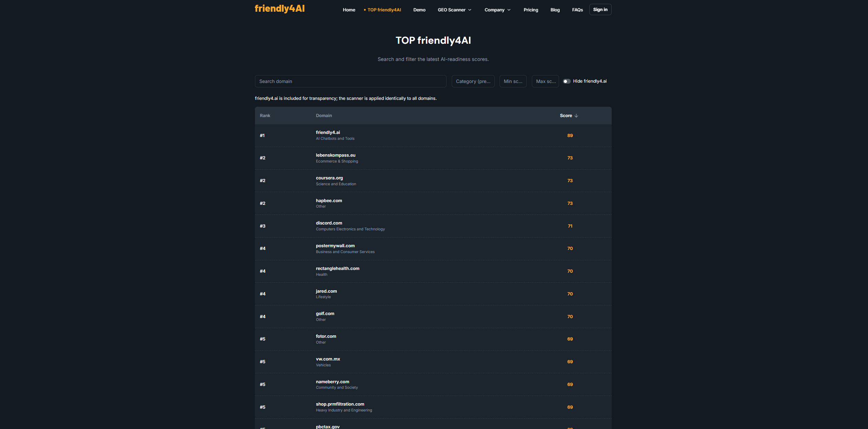This screenshot has height=429, width=868.
Task: Open discord.com entry
Action: pos(329,223)
